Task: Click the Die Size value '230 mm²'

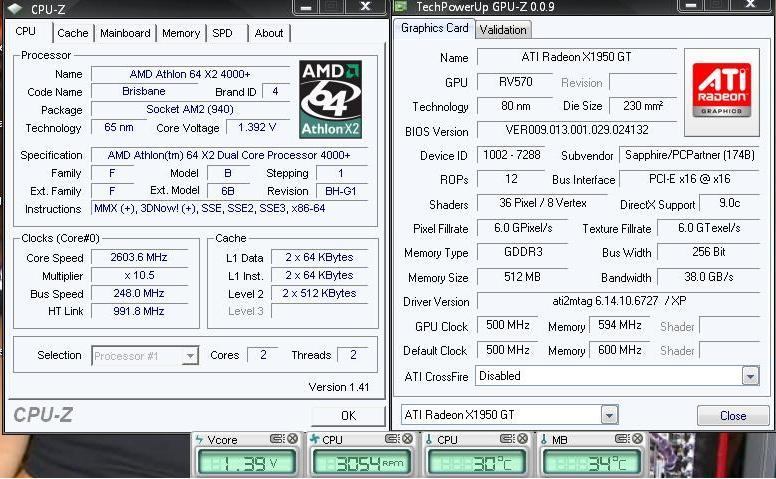Action: point(643,105)
